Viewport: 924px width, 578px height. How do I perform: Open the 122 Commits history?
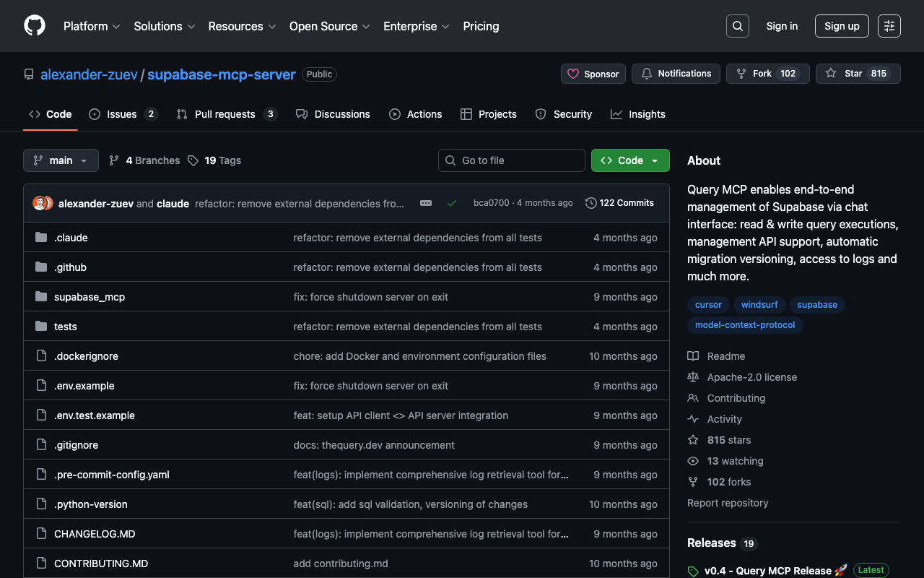(619, 203)
